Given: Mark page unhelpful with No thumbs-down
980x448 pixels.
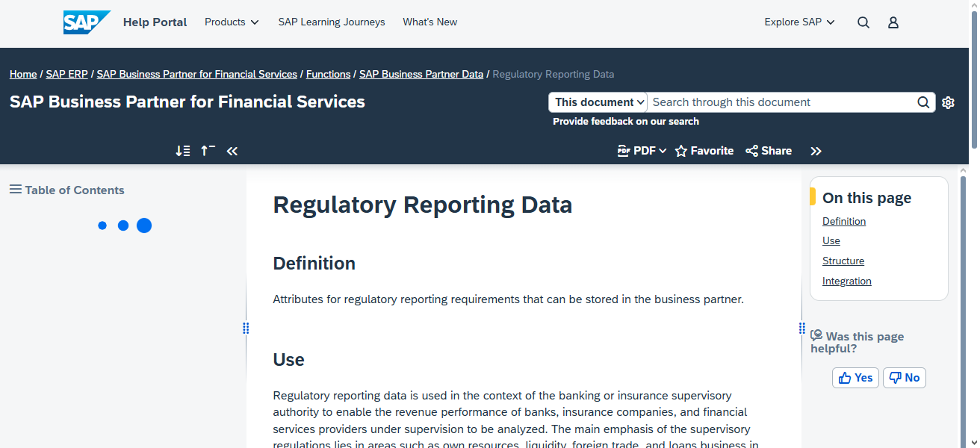Looking at the screenshot, I should pyautogui.click(x=904, y=377).
